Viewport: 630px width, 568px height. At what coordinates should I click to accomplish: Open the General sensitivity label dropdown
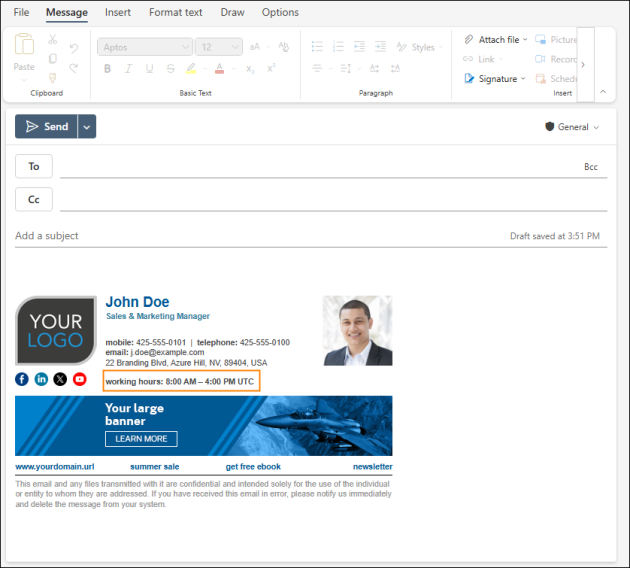coord(572,127)
